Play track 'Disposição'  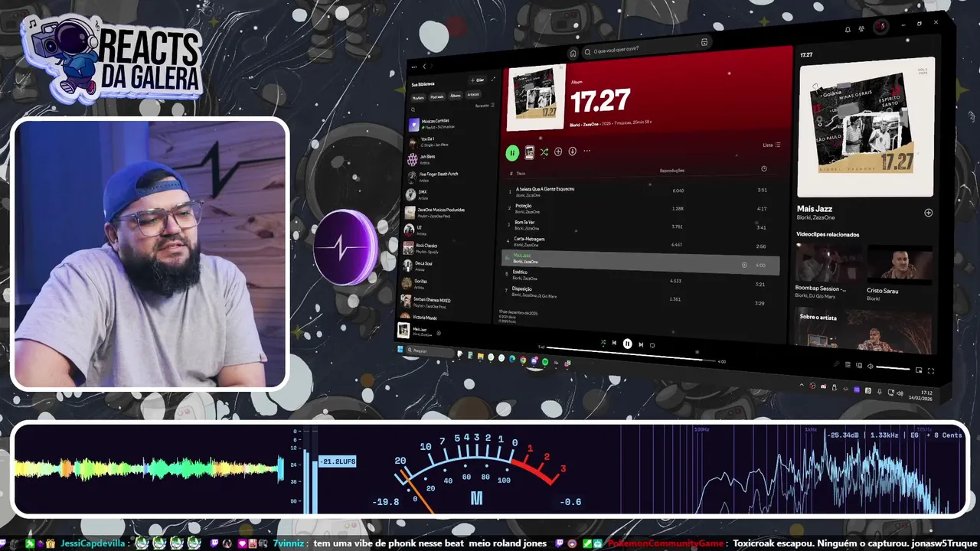pos(640,295)
